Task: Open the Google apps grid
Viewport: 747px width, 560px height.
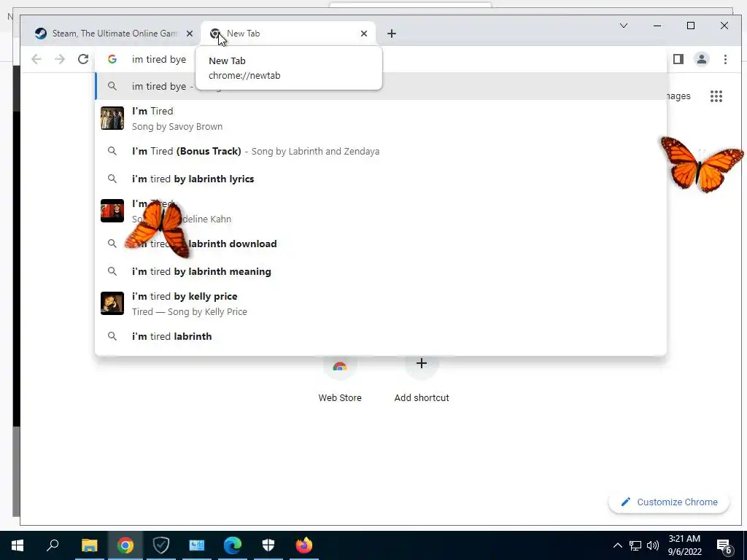Action: tap(716, 96)
